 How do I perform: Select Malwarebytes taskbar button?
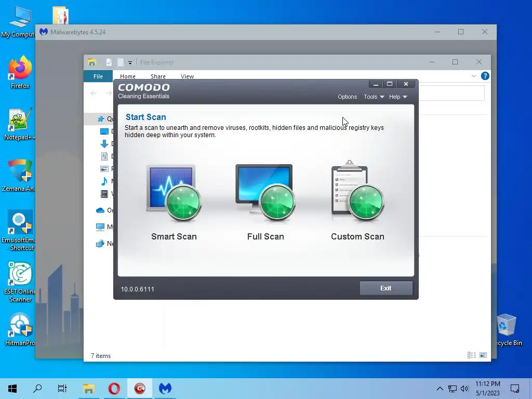pyautogui.click(x=165, y=389)
